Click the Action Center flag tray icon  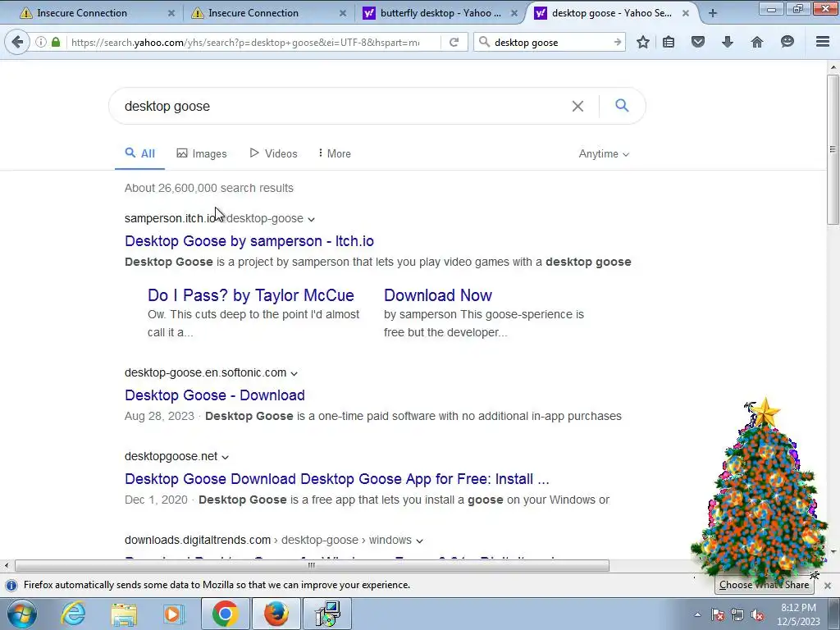718,615
